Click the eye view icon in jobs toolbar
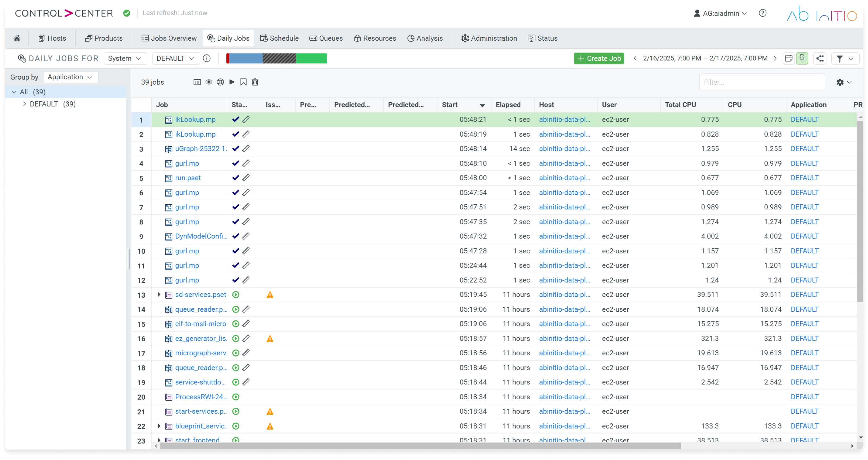The image size is (868, 460). point(209,82)
